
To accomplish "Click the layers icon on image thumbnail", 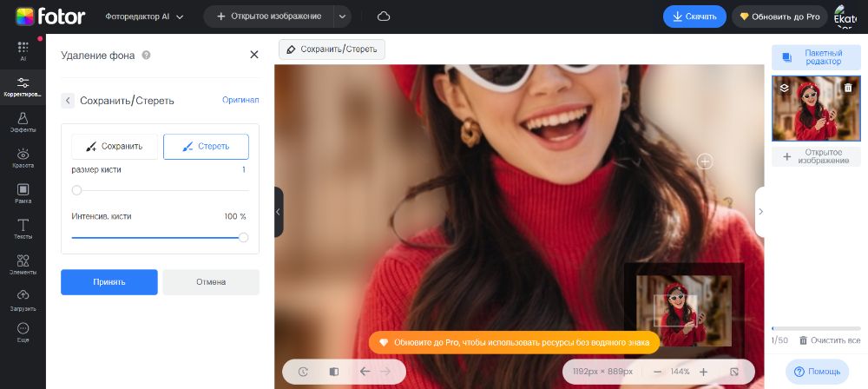I will pyautogui.click(x=784, y=87).
